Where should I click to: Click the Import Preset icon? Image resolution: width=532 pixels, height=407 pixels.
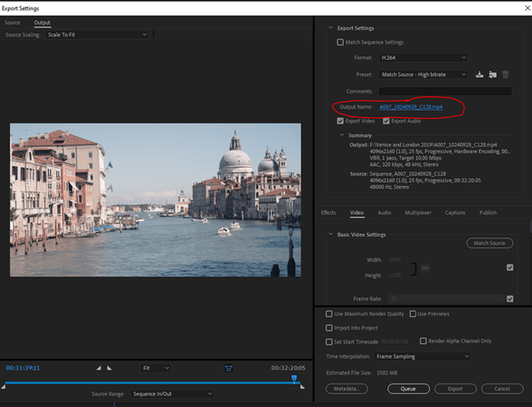(492, 74)
